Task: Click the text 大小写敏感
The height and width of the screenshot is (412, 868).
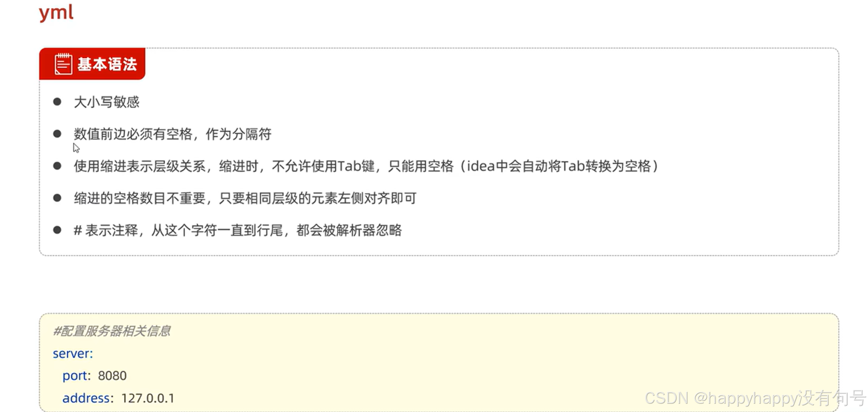Action: tap(106, 102)
